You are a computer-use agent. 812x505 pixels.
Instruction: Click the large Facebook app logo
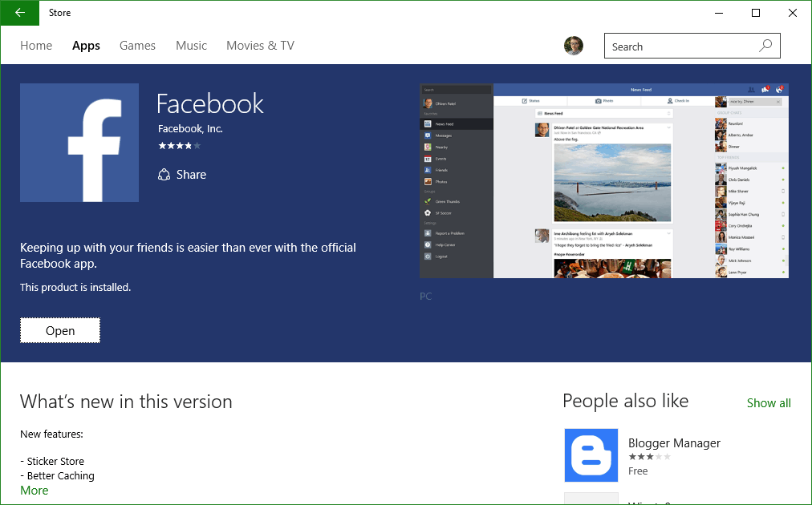click(79, 143)
